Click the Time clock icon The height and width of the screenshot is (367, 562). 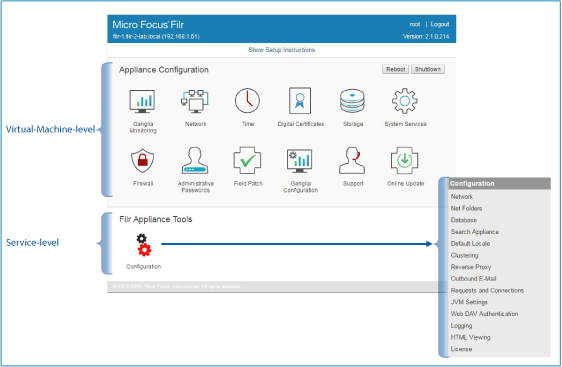pyautogui.click(x=247, y=101)
